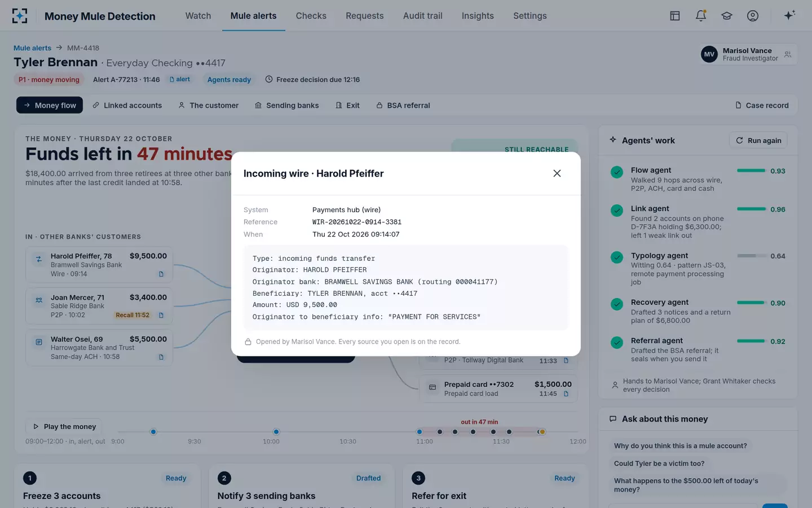
Task: Open Refer for exit step card
Action: click(496, 486)
